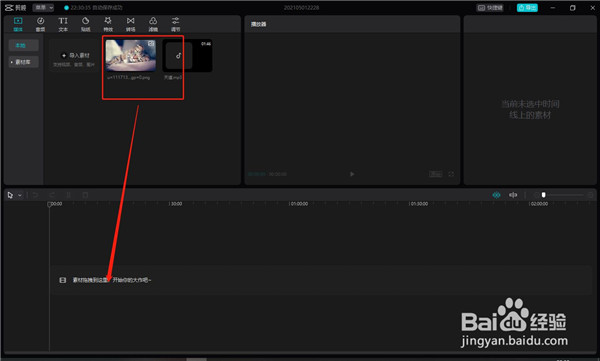Open the 转场 (Transitions) tab
The width and height of the screenshot is (600, 361).
click(130, 24)
